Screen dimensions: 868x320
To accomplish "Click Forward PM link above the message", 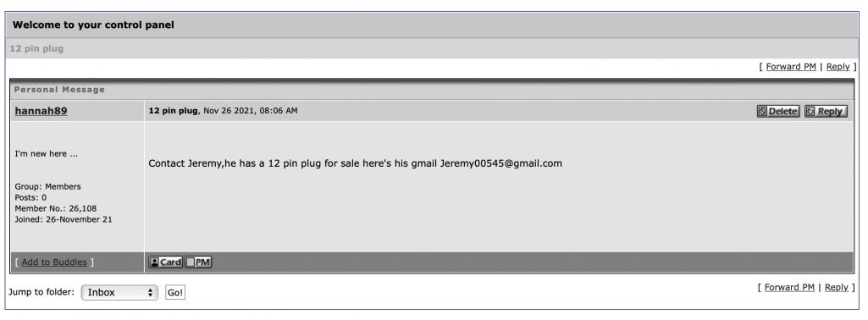I will (x=790, y=66).
